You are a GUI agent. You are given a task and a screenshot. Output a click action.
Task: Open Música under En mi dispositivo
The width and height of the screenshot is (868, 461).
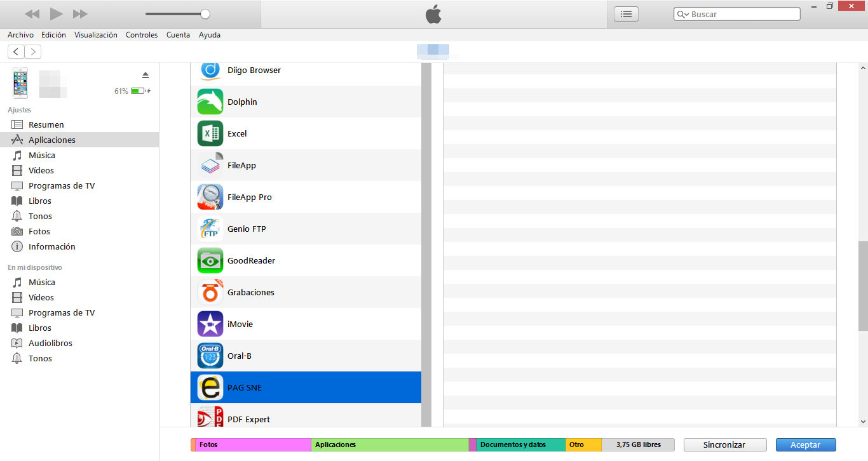[x=79, y=282]
